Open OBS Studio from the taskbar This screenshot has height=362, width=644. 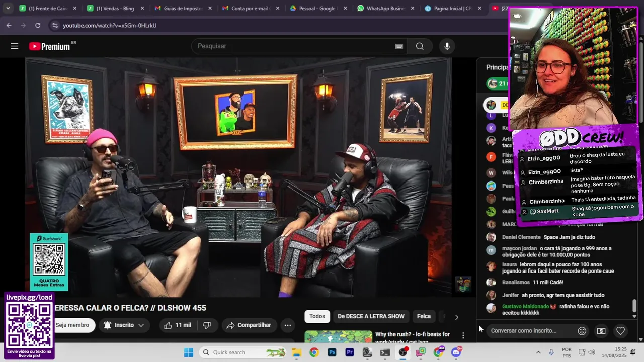403,352
